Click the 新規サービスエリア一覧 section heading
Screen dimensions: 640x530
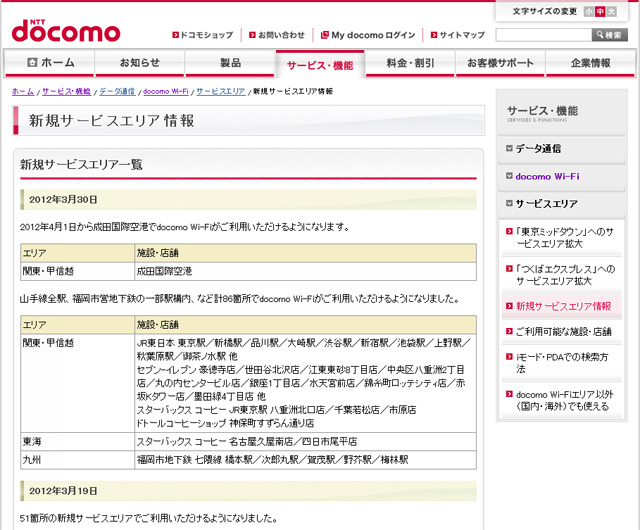tap(81, 165)
